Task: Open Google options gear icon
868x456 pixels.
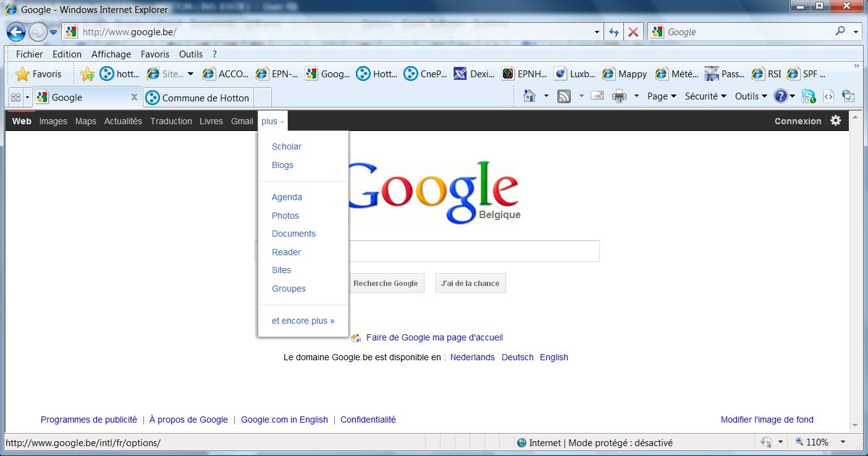Action: tap(836, 120)
